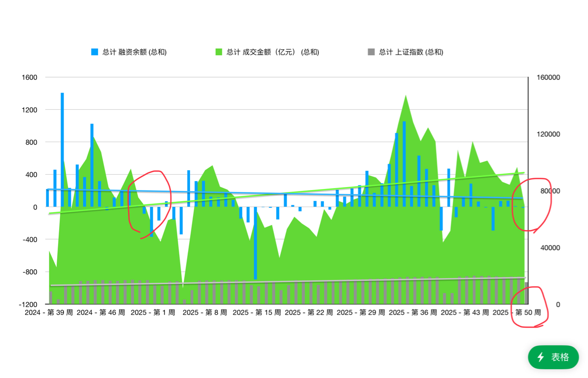Click the left axis value -1200
Screen dimensions: 588x378
pyautogui.click(x=29, y=305)
